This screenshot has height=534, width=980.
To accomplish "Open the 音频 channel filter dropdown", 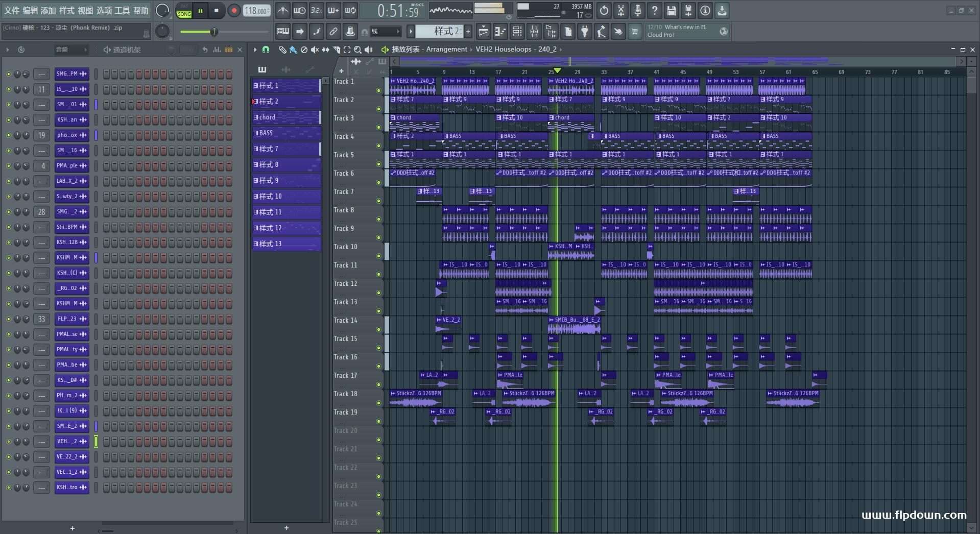I will point(71,50).
